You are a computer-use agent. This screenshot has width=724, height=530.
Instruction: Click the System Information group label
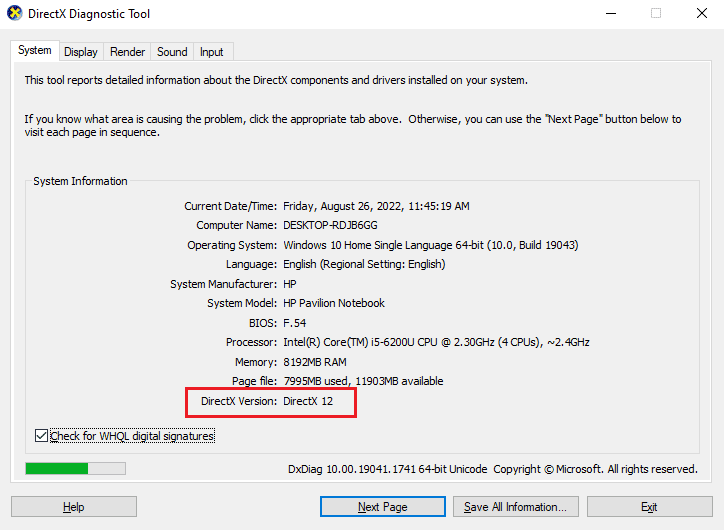pos(80,181)
